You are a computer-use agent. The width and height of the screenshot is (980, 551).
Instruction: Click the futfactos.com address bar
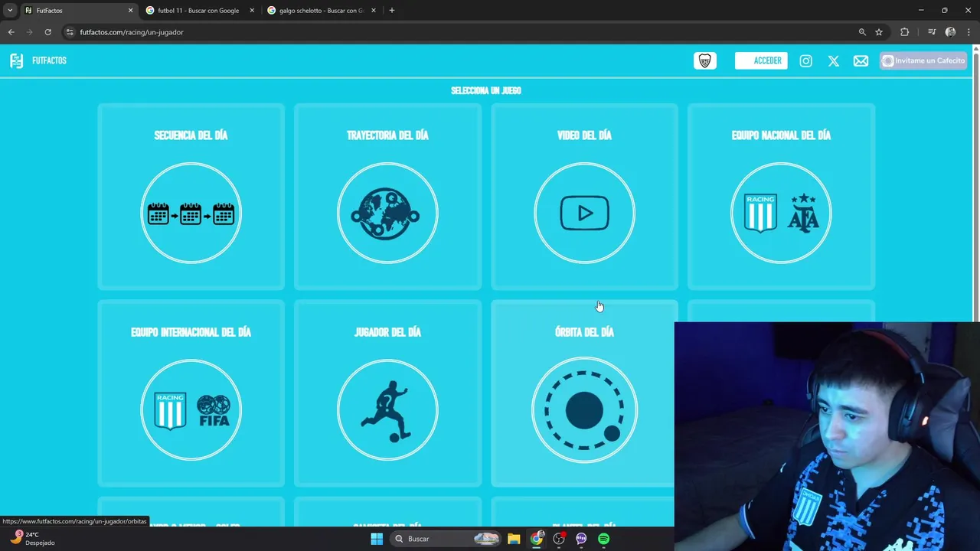(459, 32)
